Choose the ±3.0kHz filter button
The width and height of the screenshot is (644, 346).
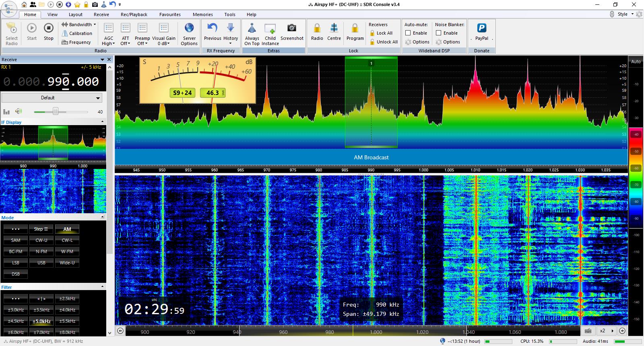tap(16, 310)
